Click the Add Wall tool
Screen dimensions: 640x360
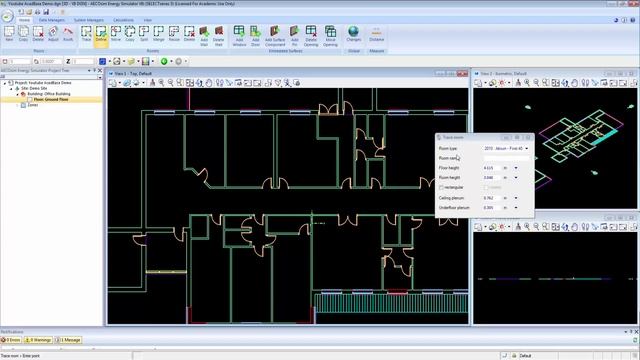click(204, 36)
